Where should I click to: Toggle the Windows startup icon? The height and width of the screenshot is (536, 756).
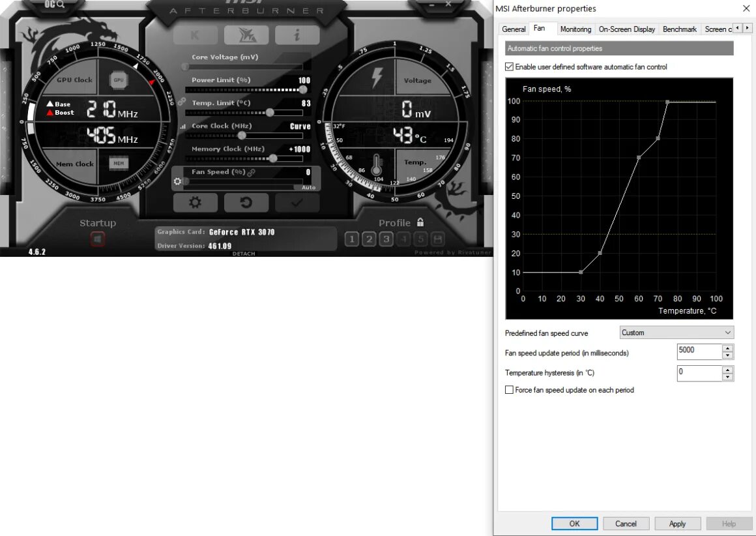click(x=97, y=239)
